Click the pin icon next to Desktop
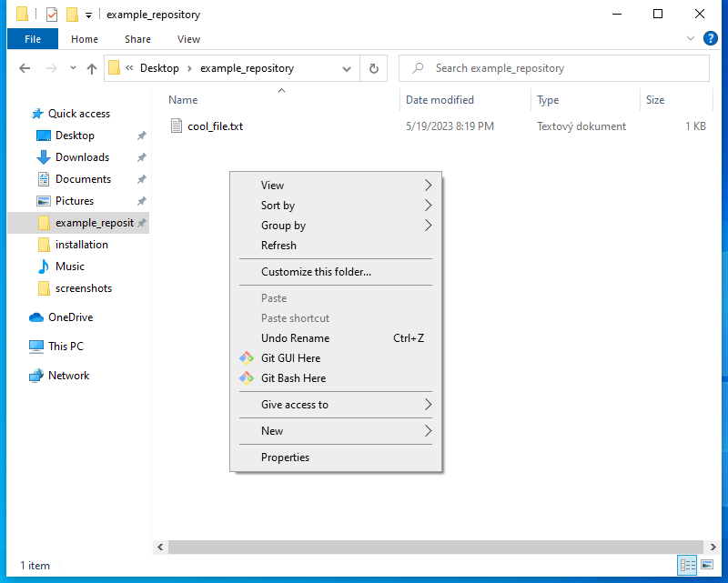The image size is (728, 583). (x=142, y=136)
